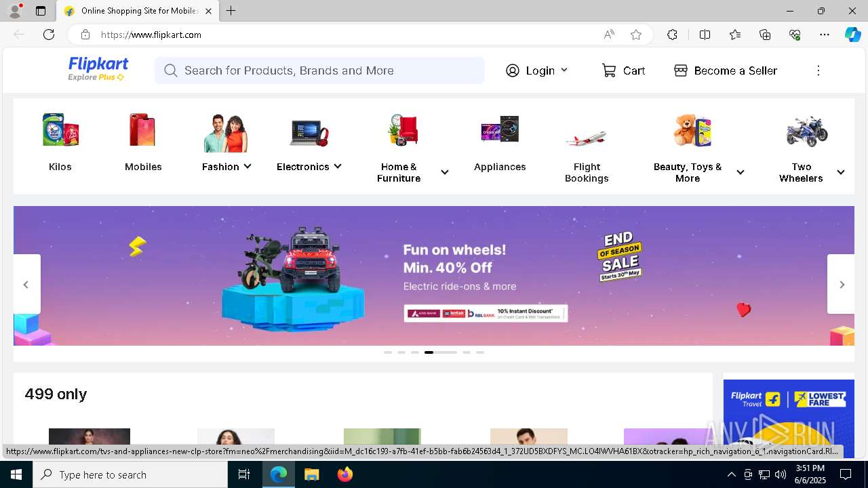Expand the Electronics category chevron

coord(338,166)
